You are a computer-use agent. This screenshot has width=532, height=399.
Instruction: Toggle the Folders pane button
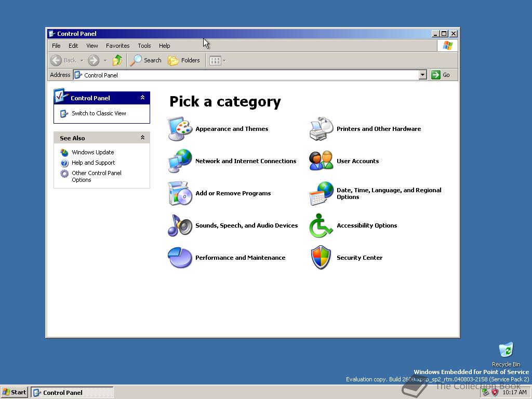click(184, 60)
